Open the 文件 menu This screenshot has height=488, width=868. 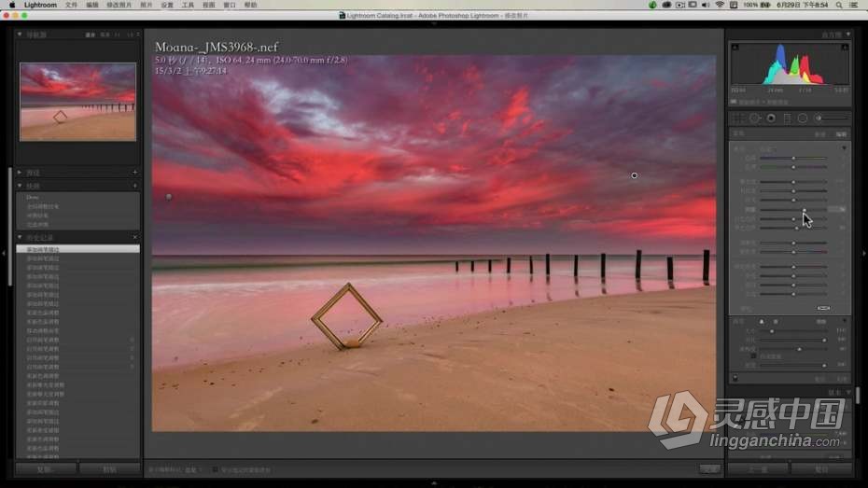pyautogui.click(x=71, y=5)
